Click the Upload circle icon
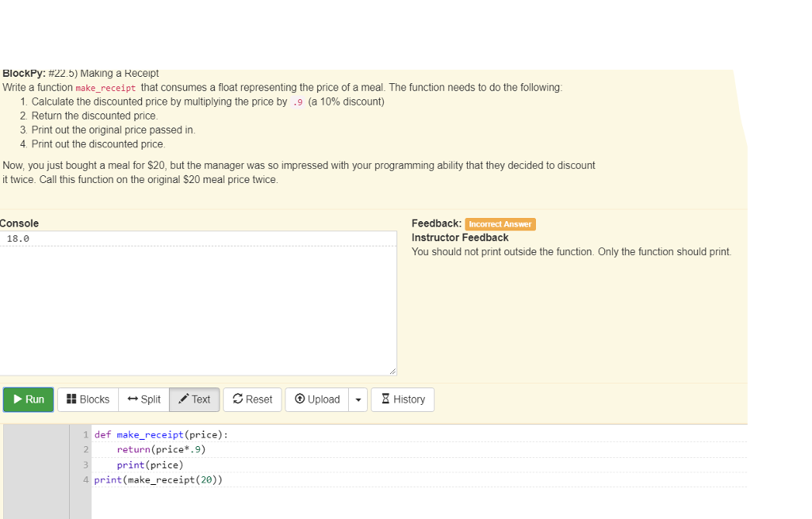This screenshot has width=812, height=519. tap(300, 399)
